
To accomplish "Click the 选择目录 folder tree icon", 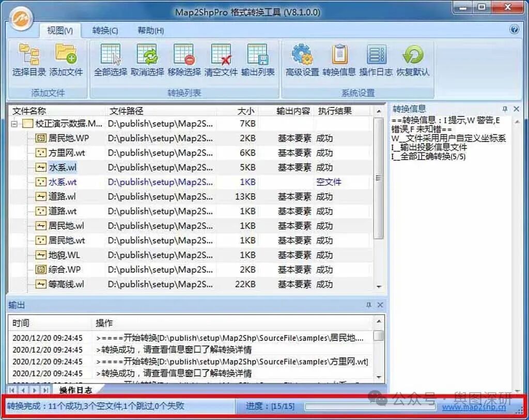I will point(29,54).
